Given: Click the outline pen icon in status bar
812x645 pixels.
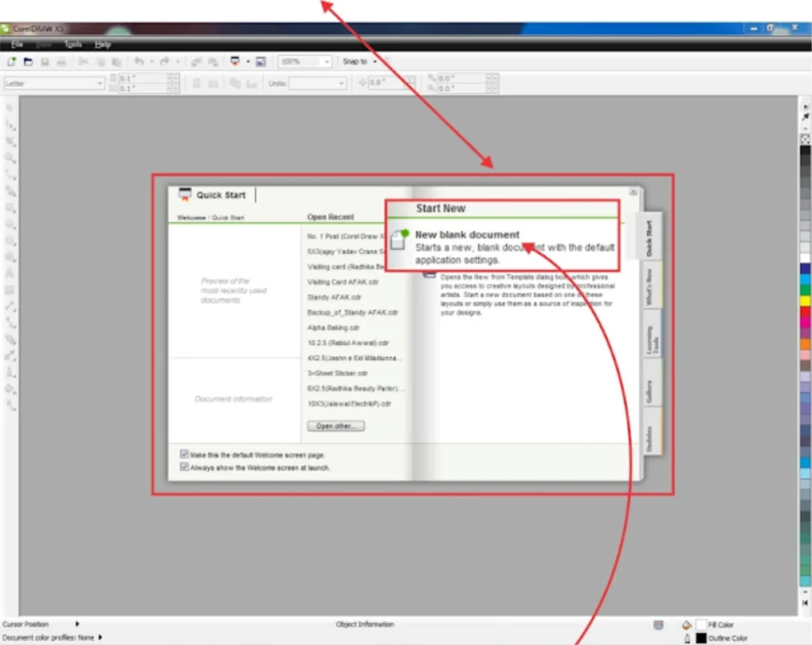Looking at the screenshot, I should point(688,639).
